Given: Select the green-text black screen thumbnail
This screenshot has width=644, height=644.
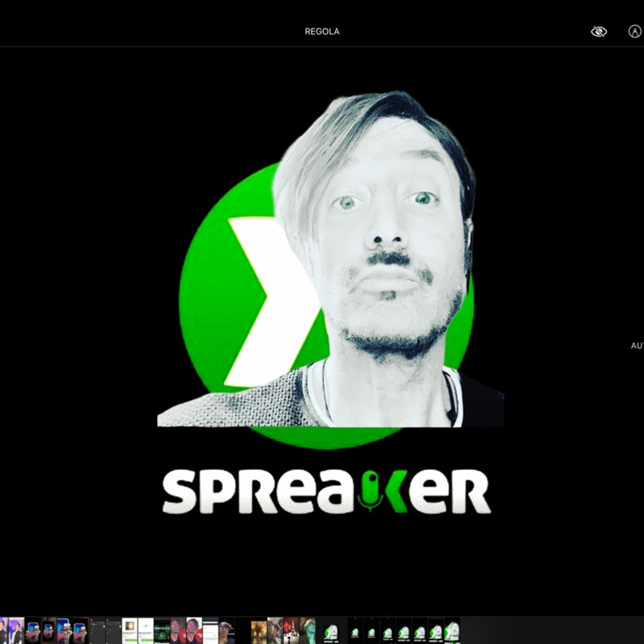Looking at the screenshot, I should 162,631.
